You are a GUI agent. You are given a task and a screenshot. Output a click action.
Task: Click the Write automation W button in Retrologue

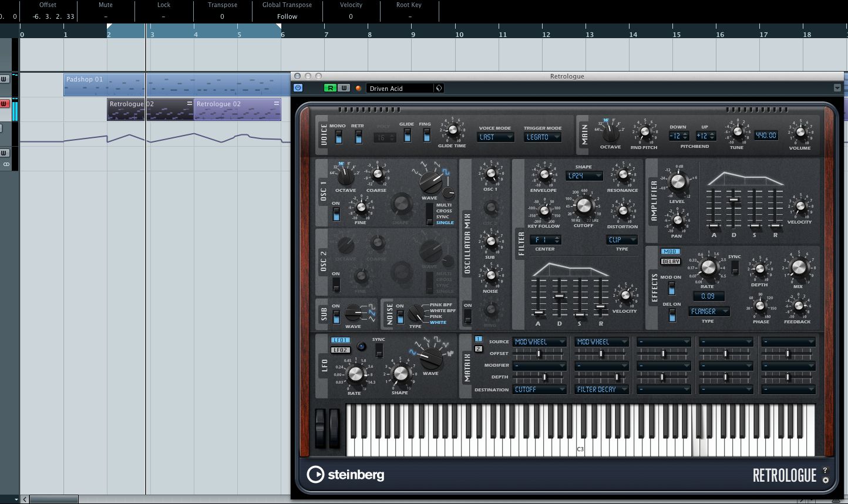344,88
